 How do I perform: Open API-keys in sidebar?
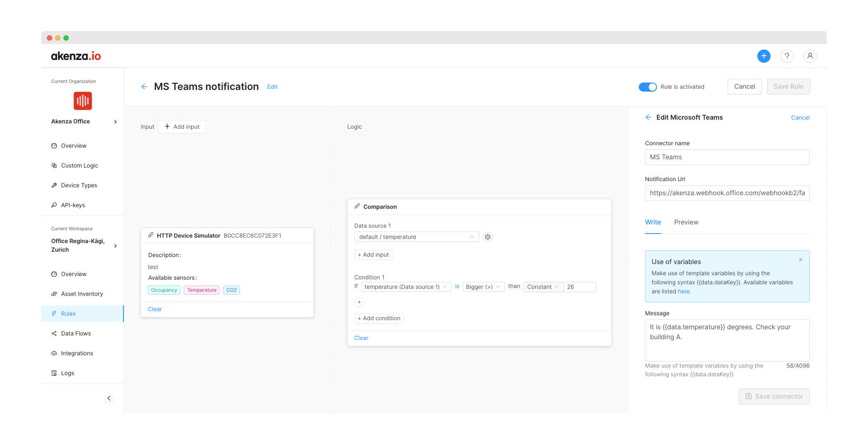[x=83, y=205]
